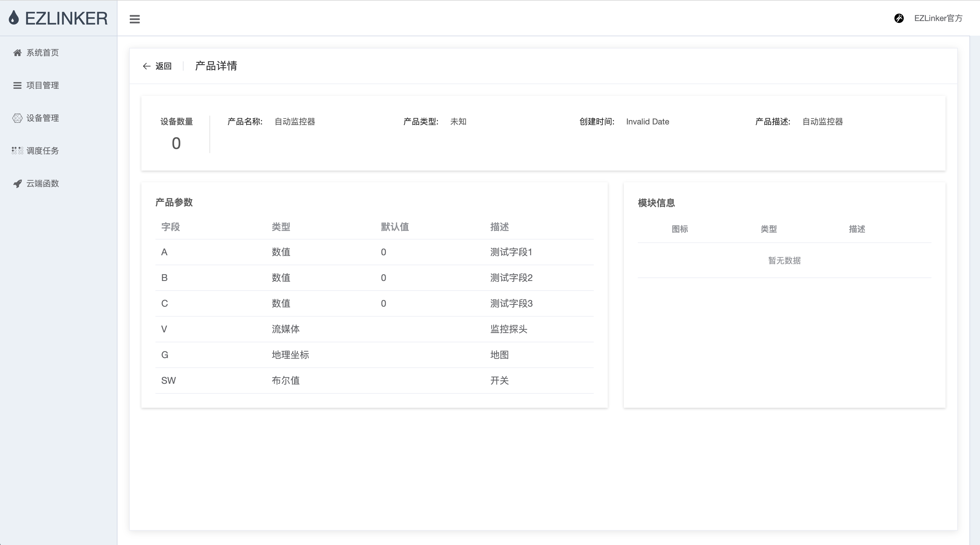Click the 测试字段3 description cell
Screen dimensions: 980x545
511,303
